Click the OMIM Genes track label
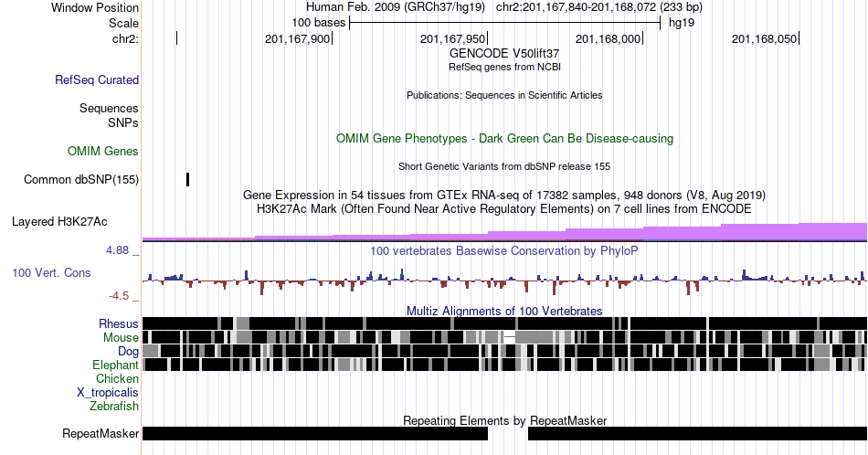The width and height of the screenshot is (868, 455). coord(103,151)
